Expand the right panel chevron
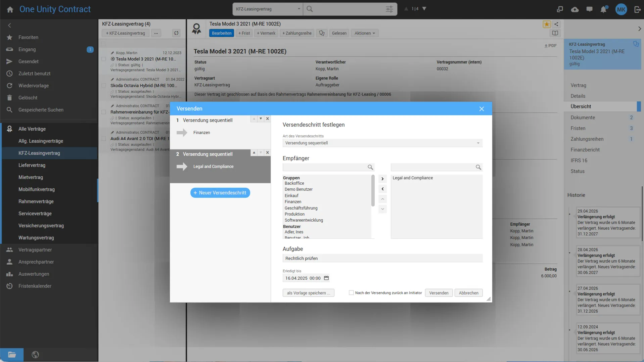Image resolution: width=644 pixels, height=362 pixels. (x=640, y=29)
